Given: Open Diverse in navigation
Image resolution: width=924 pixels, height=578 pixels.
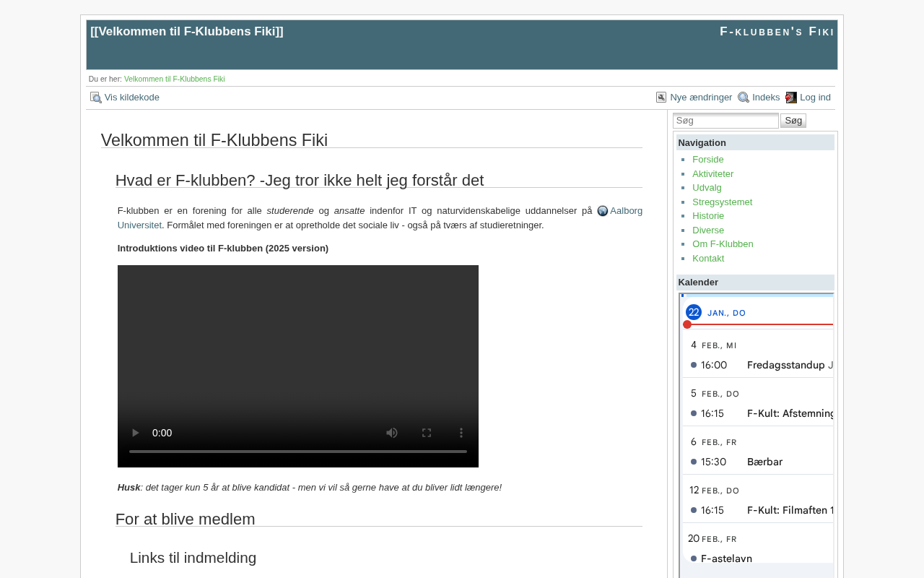Looking at the screenshot, I should (708, 230).
